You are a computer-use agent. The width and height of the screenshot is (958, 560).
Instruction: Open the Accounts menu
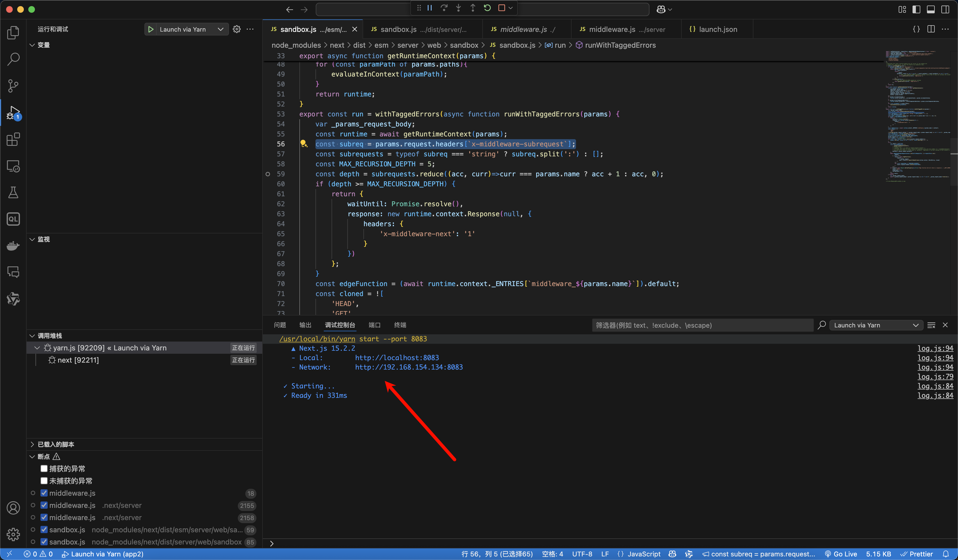pos(13,508)
